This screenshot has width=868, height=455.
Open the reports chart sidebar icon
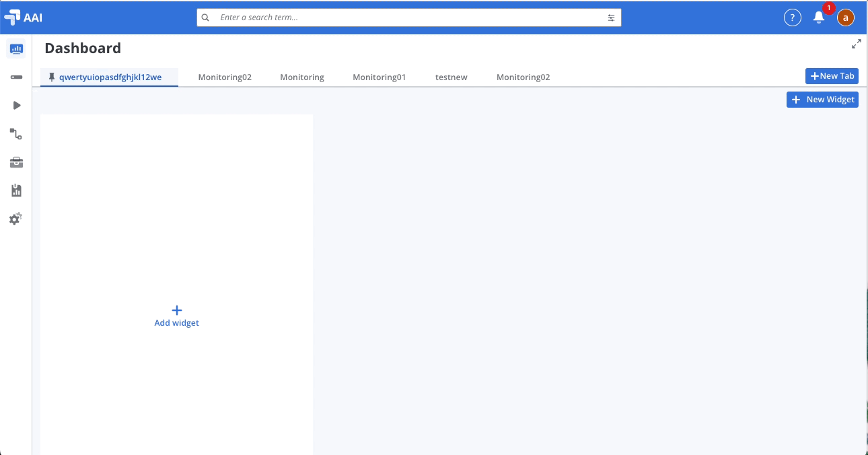pos(16,190)
